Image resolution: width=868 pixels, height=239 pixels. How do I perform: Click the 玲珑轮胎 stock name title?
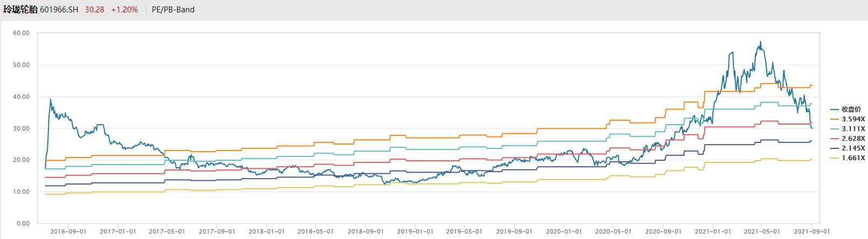point(20,10)
